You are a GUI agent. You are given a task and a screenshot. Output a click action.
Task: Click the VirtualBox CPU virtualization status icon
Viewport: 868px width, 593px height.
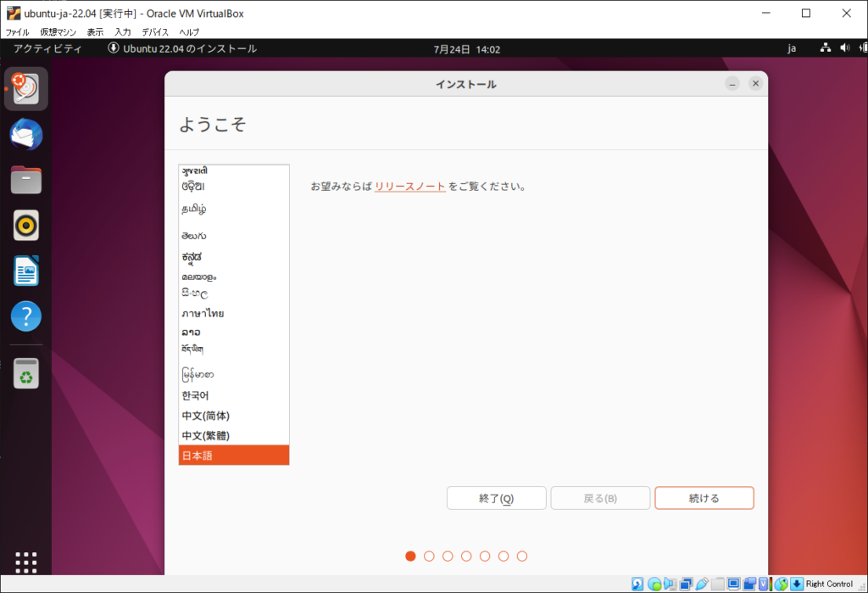pyautogui.click(x=764, y=584)
